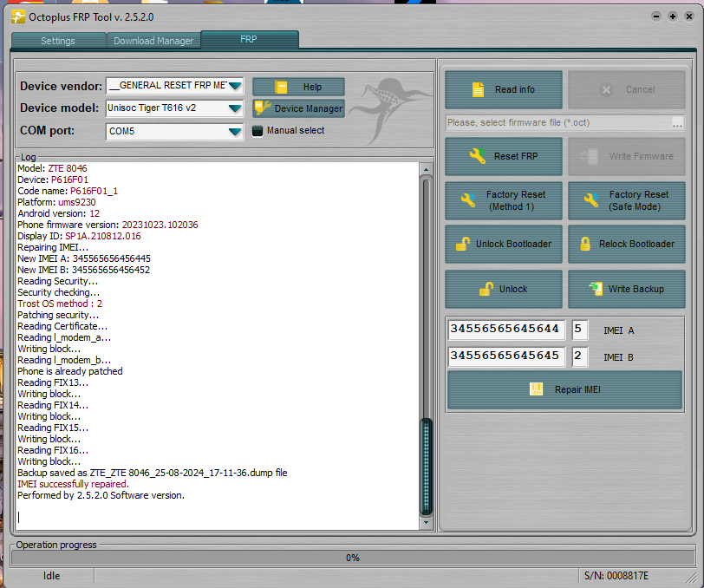Click the Write Backup icon

[x=595, y=289]
